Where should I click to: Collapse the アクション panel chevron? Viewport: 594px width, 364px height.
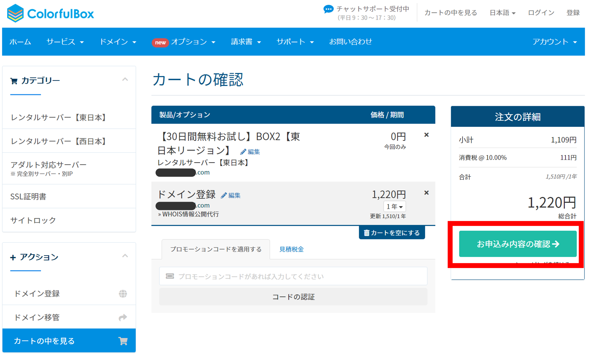pos(125,256)
